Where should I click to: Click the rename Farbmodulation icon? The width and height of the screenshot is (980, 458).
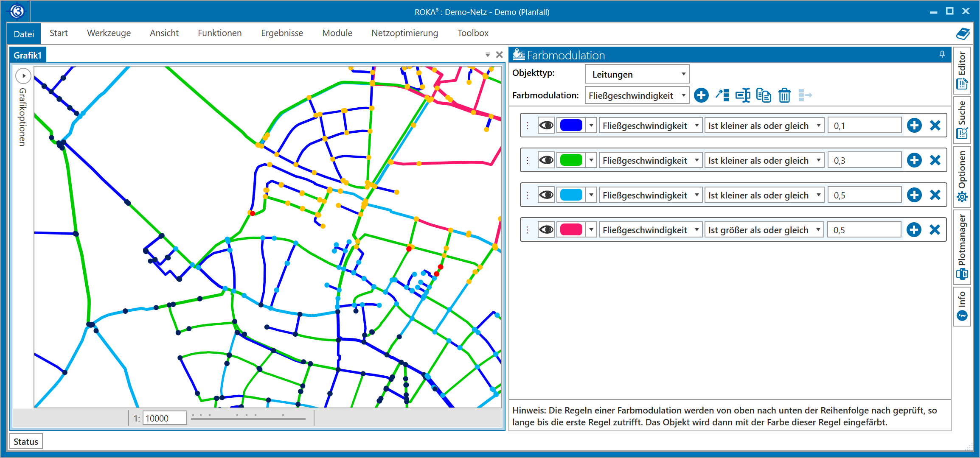click(743, 95)
